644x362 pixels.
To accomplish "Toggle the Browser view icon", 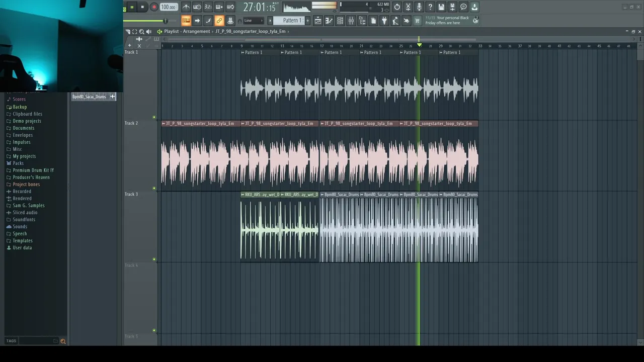I will pyautogui.click(x=362, y=21).
